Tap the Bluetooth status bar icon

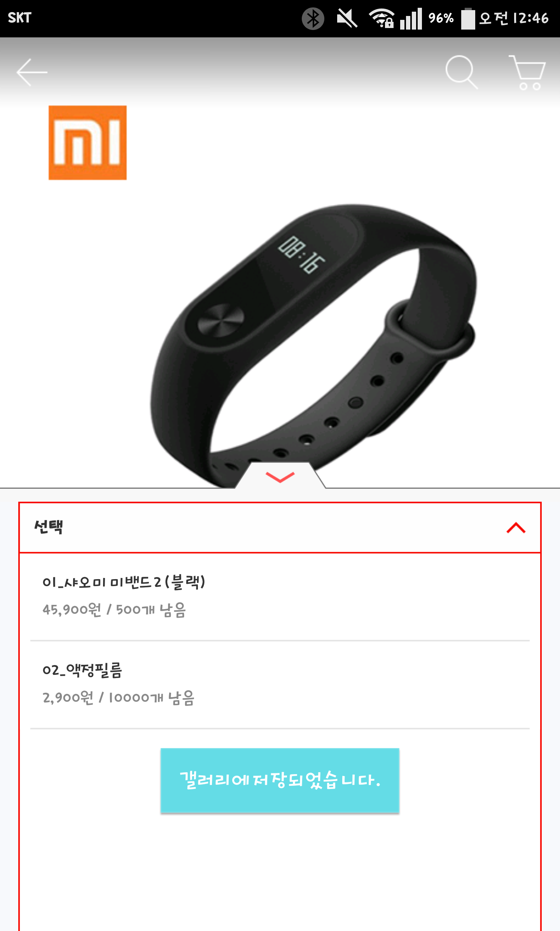(x=313, y=18)
